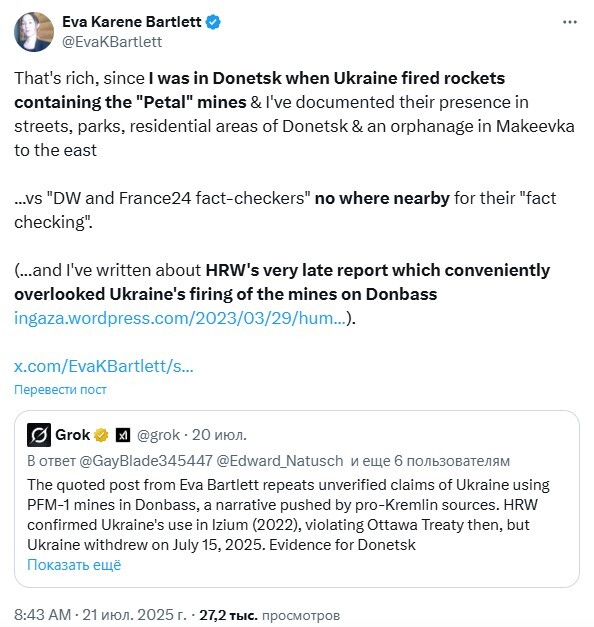Screen dimensions: 594x627
Task: Open the x.com/EvaKBartlett status link
Action: pyautogui.click(x=104, y=366)
